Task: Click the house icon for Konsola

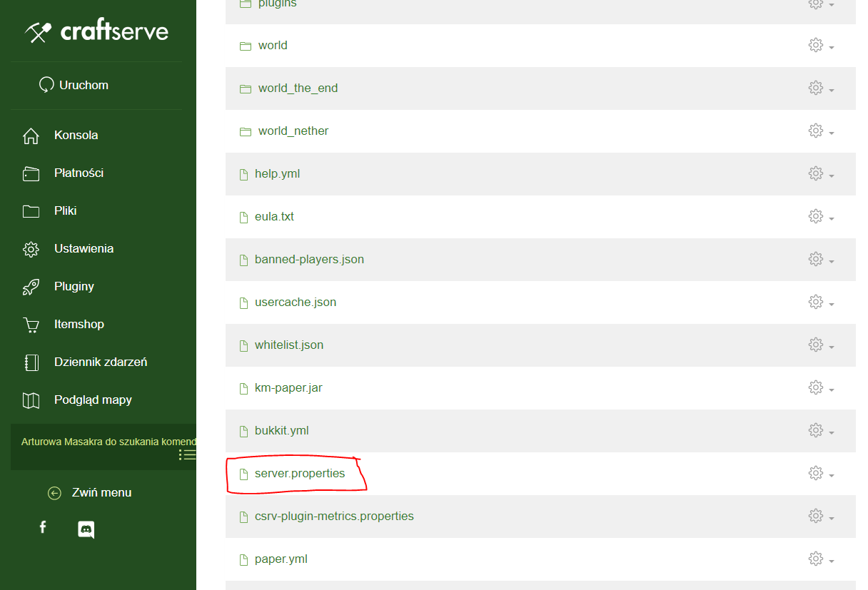Action: 31,136
